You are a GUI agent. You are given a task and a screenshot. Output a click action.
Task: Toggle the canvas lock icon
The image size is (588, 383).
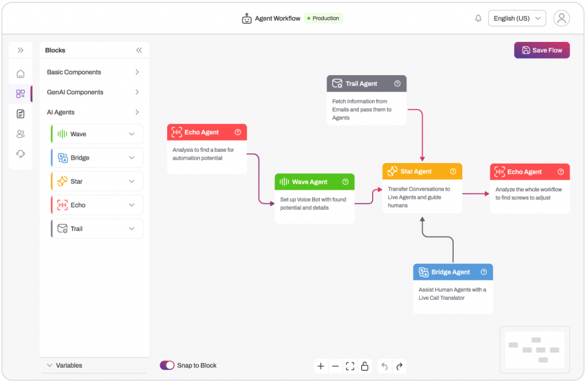365,366
